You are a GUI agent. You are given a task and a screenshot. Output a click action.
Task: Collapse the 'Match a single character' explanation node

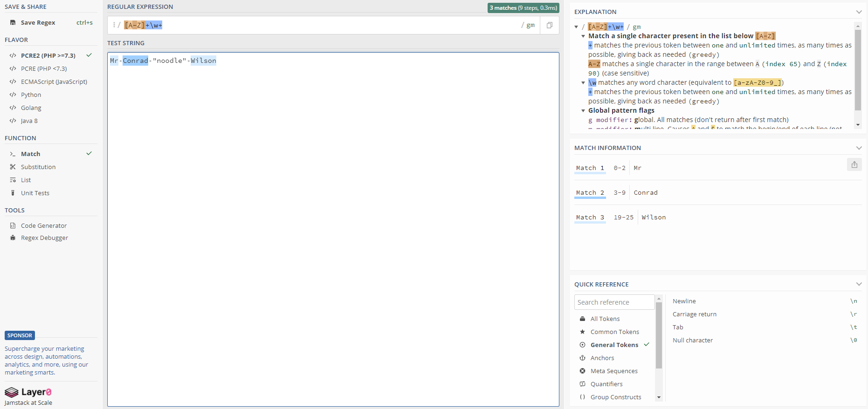[x=583, y=36]
